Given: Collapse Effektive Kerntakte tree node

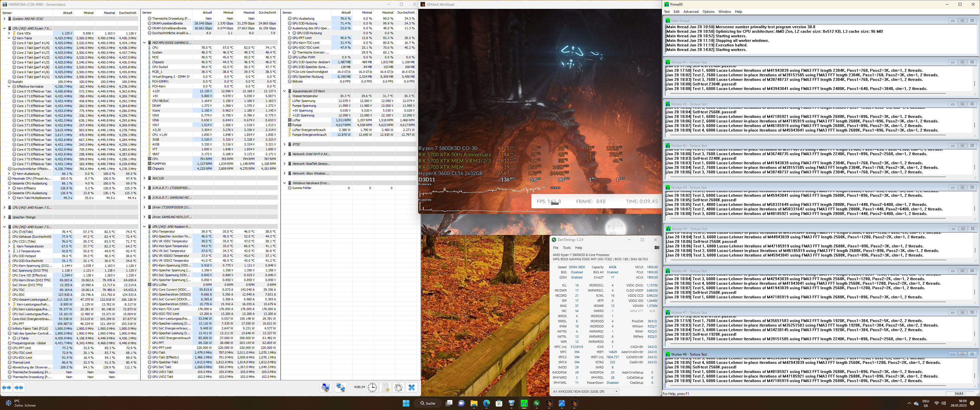Looking at the screenshot, I should pyautogui.click(x=9, y=86).
